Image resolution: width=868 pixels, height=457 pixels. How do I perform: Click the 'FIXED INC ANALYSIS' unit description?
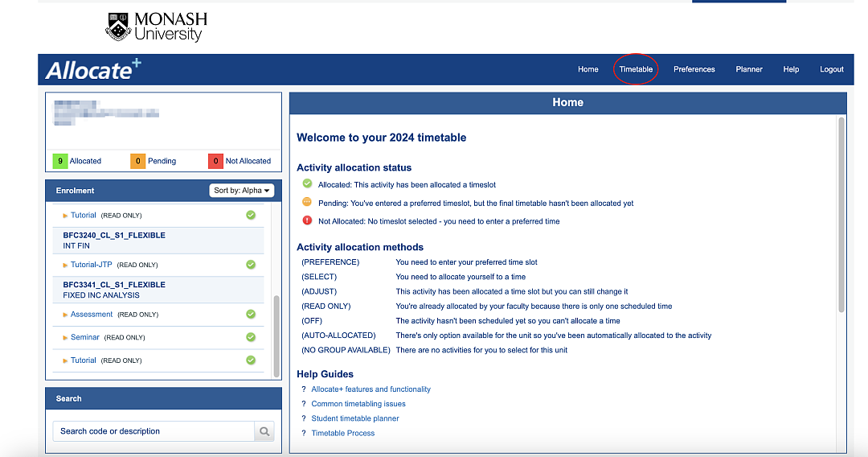click(101, 295)
